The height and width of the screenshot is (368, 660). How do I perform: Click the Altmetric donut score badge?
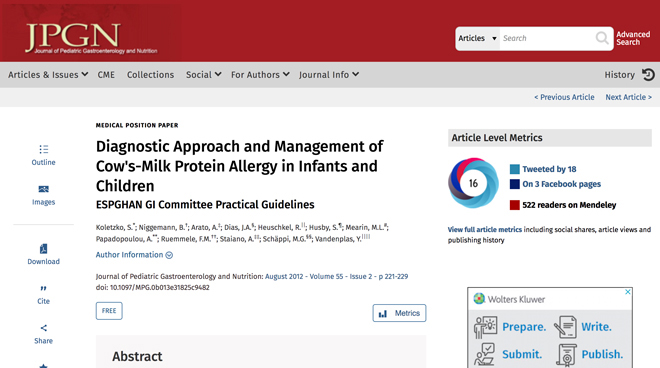coord(474,183)
